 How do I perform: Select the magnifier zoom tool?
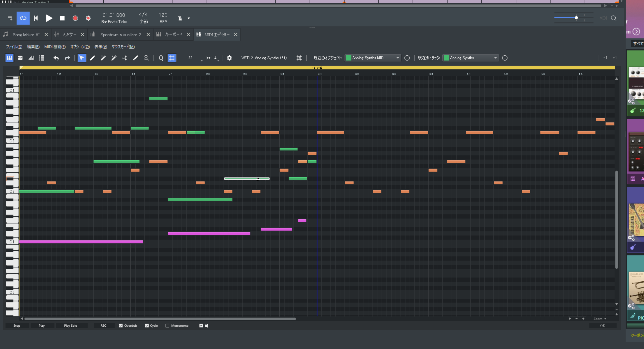coord(146,58)
